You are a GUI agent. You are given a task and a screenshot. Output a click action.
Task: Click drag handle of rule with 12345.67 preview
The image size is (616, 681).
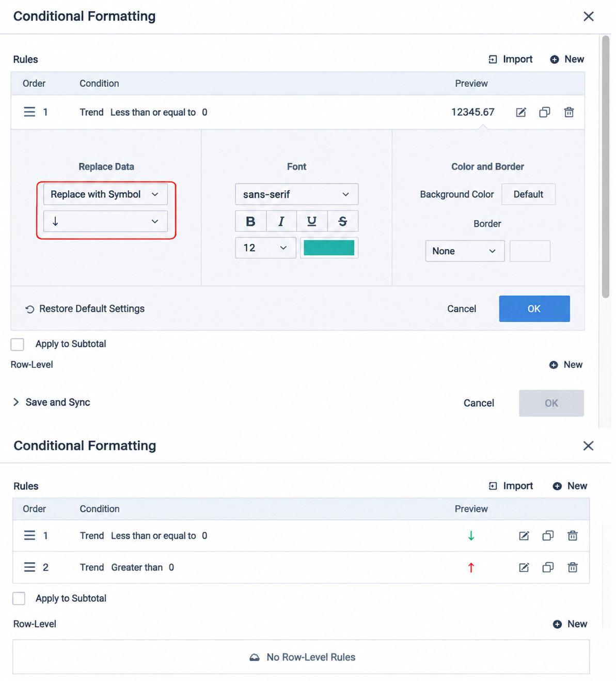click(x=29, y=112)
